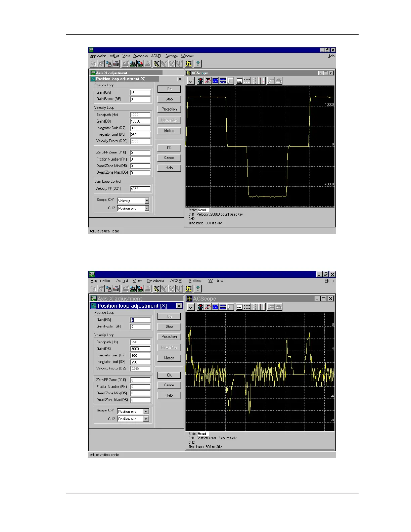
Task: Click Gain (GA) field showing 16
Action: (x=140, y=93)
